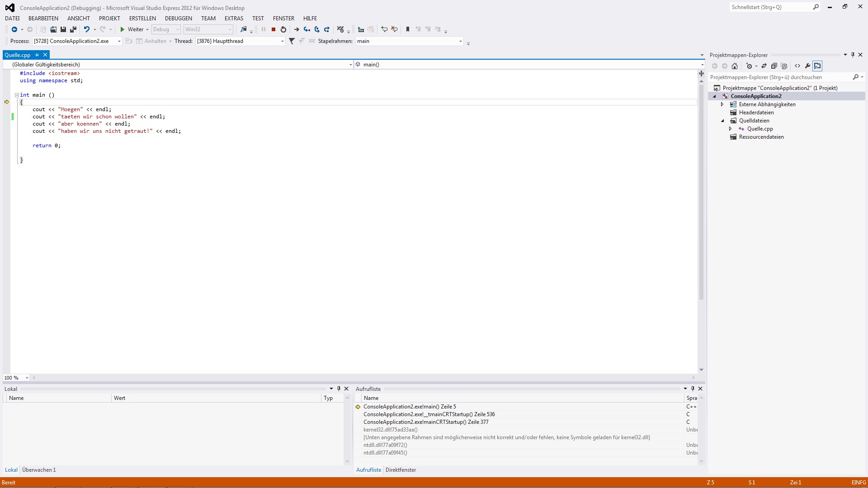Open properties with the wrench icon

pyautogui.click(x=807, y=66)
